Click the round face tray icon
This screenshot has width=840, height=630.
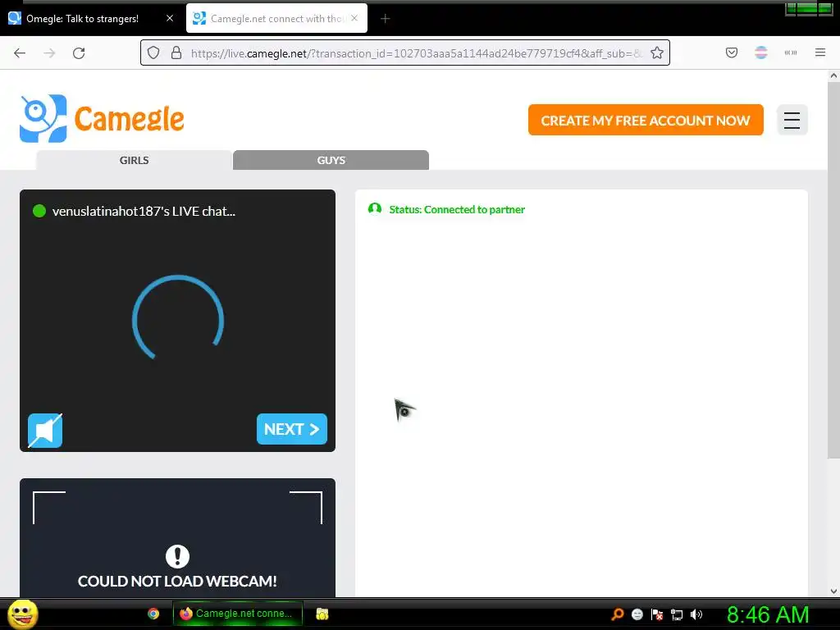(637, 614)
